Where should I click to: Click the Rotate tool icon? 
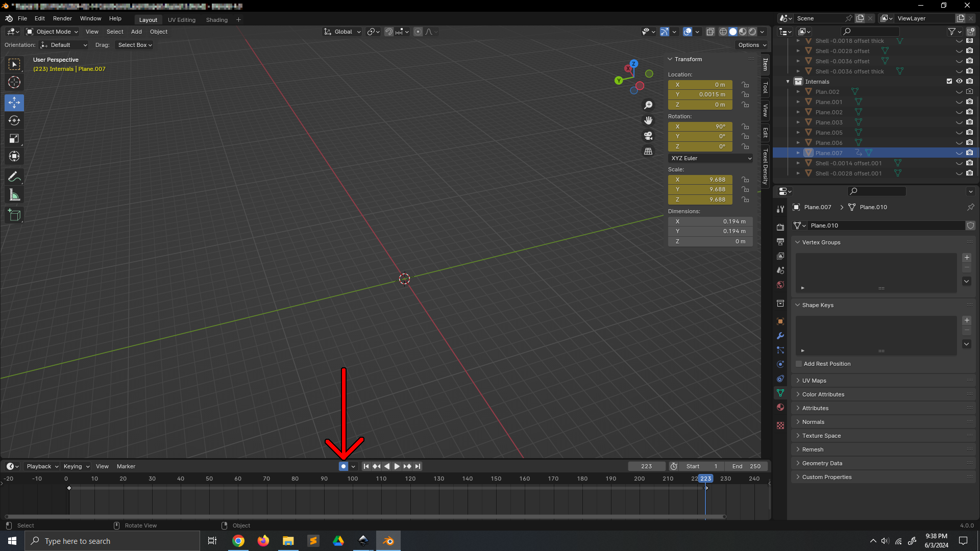click(x=15, y=120)
